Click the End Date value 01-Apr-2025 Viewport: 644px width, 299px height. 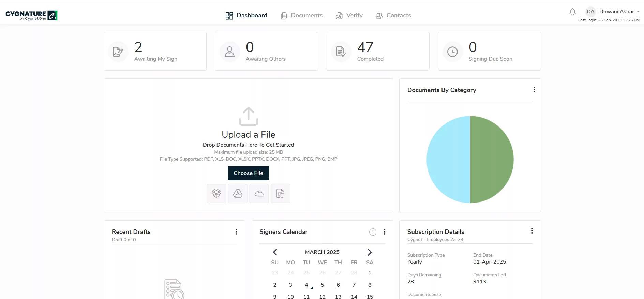click(490, 262)
